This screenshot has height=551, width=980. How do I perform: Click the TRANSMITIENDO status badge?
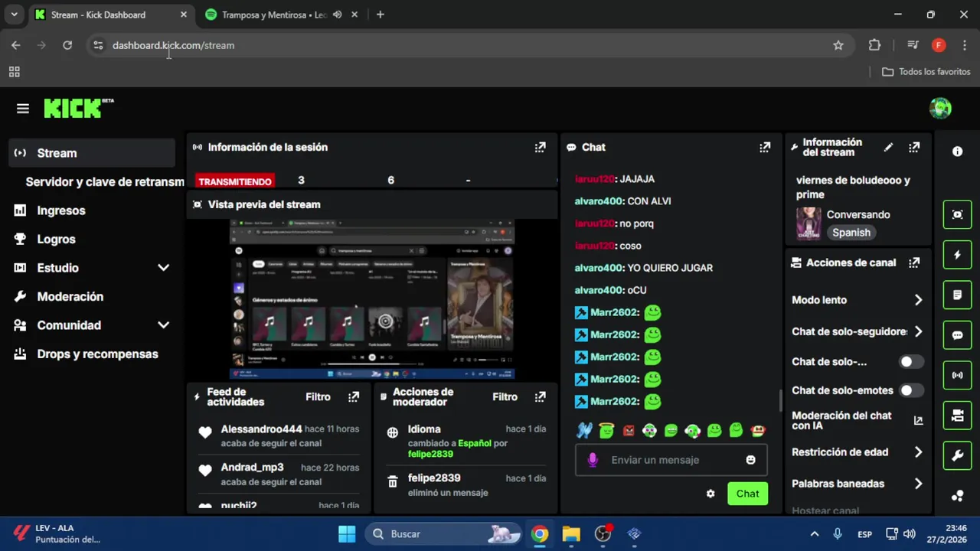tap(235, 181)
